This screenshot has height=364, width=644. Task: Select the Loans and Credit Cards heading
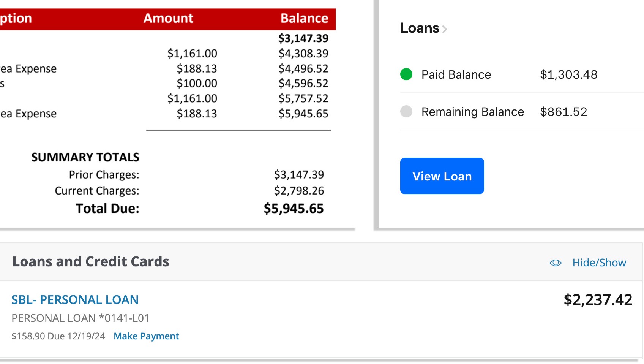point(91,261)
